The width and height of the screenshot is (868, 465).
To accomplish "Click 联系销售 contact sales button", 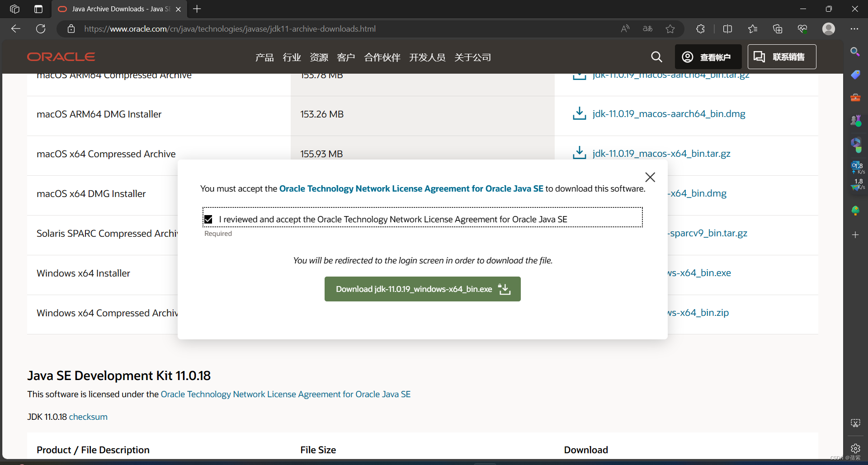I will (x=782, y=57).
